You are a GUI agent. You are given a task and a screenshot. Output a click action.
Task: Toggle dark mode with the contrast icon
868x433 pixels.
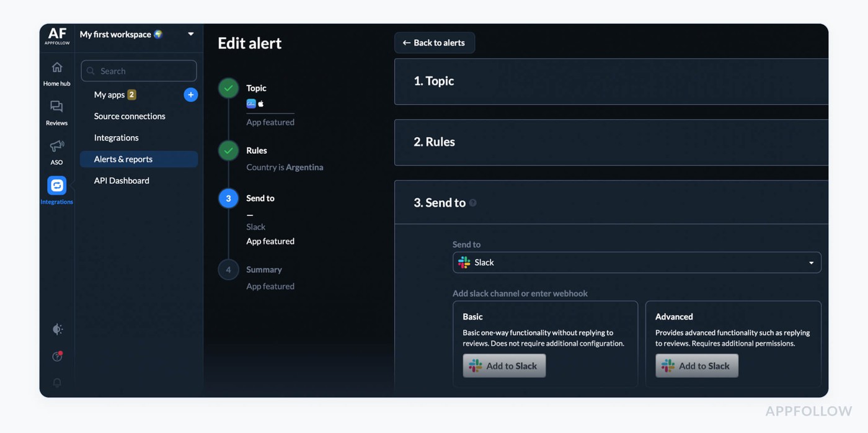point(57,329)
